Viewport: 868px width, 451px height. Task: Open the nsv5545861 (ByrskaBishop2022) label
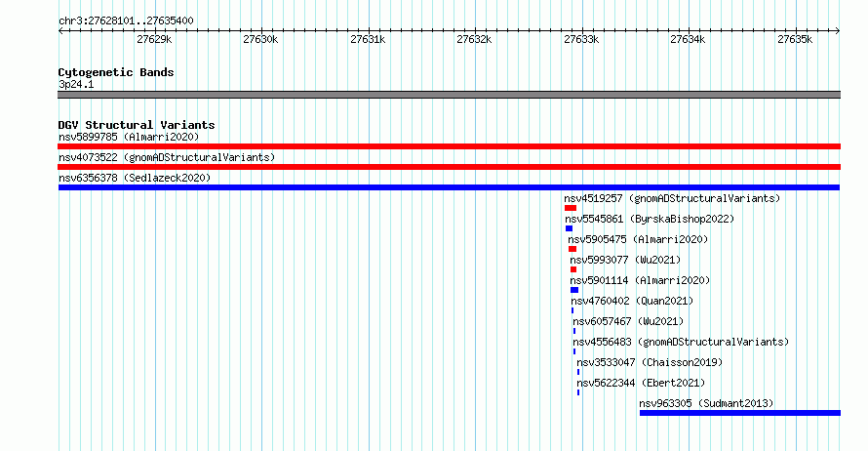coord(650,219)
